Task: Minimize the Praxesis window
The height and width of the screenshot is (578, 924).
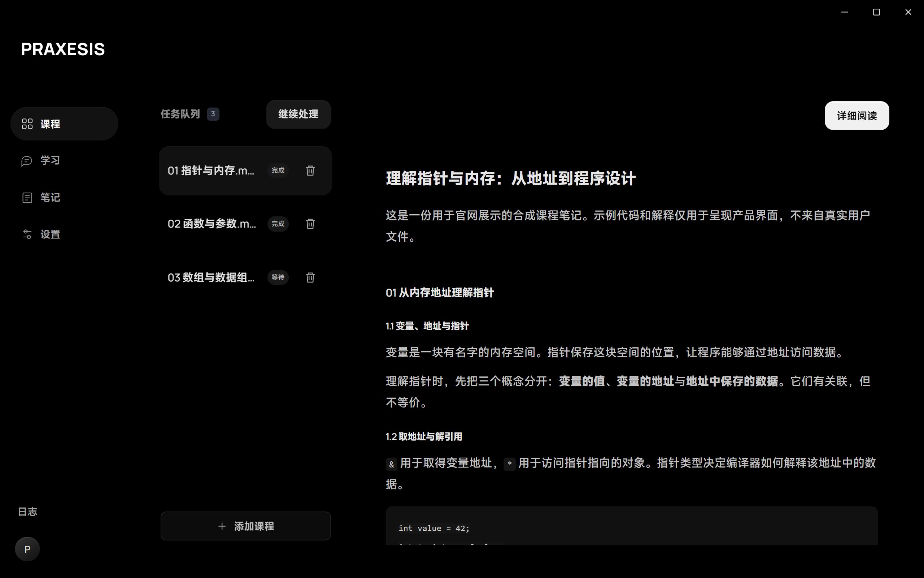Action: tap(845, 12)
